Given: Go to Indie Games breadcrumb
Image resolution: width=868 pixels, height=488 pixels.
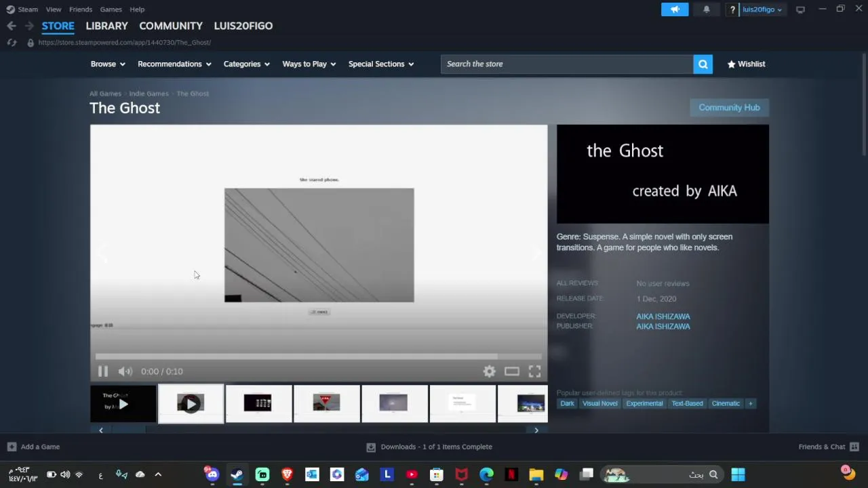Looking at the screenshot, I should click(149, 94).
